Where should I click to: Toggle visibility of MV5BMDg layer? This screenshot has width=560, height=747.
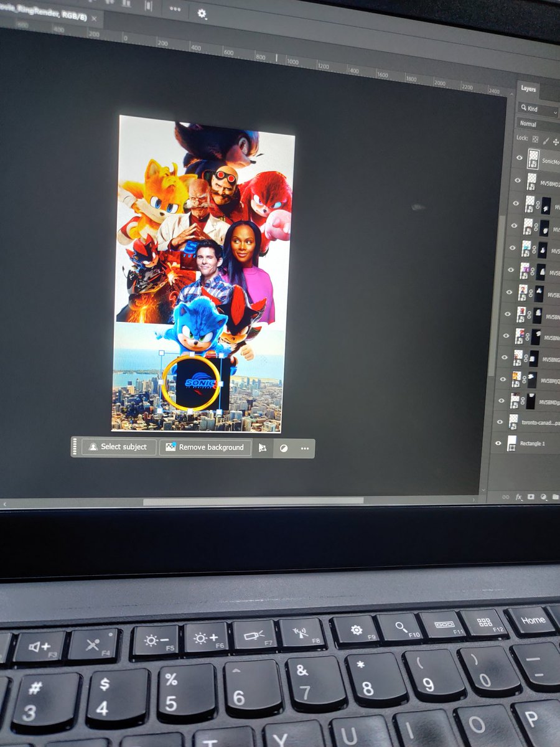click(502, 400)
